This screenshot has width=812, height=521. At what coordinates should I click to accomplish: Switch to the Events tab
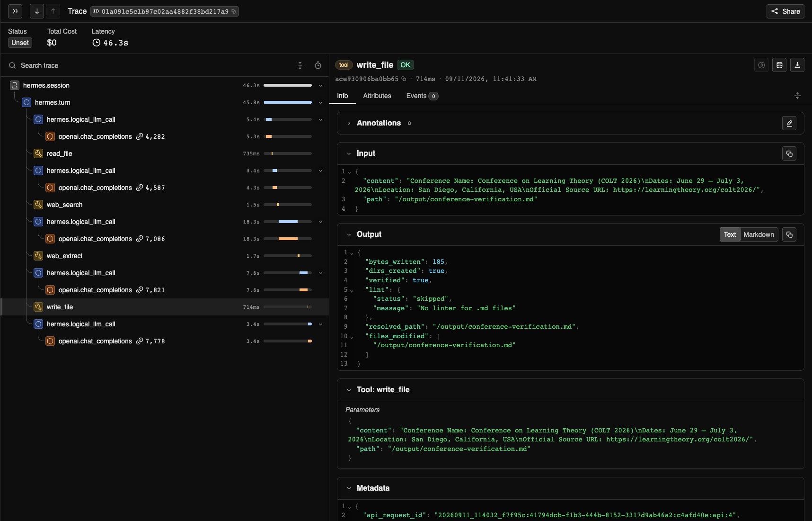(422, 96)
